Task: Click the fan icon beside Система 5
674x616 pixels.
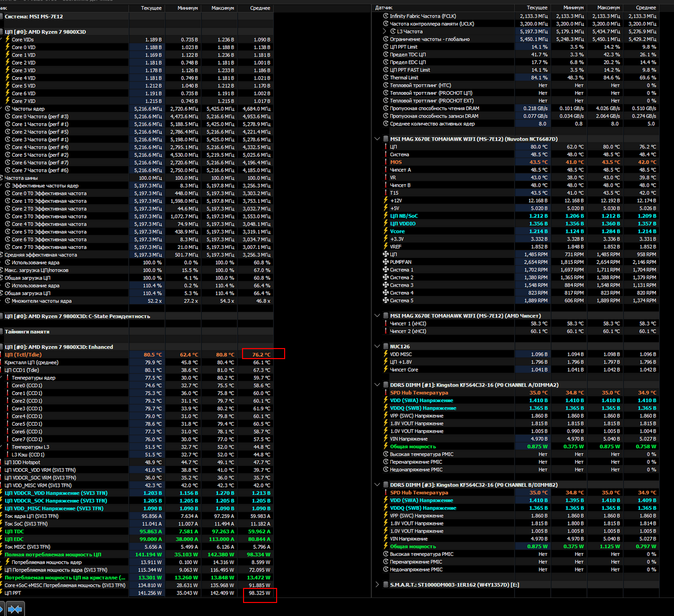Action: pyautogui.click(x=386, y=300)
